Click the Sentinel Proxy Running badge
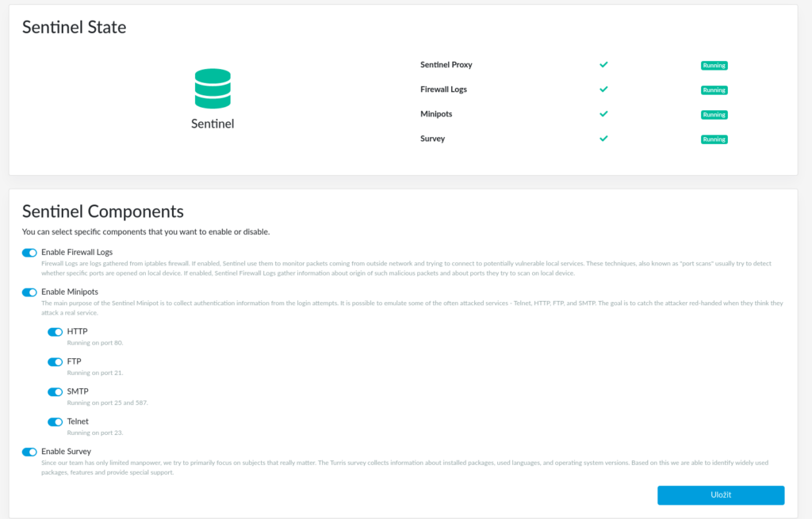812x519 pixels. tap(714, 66)
